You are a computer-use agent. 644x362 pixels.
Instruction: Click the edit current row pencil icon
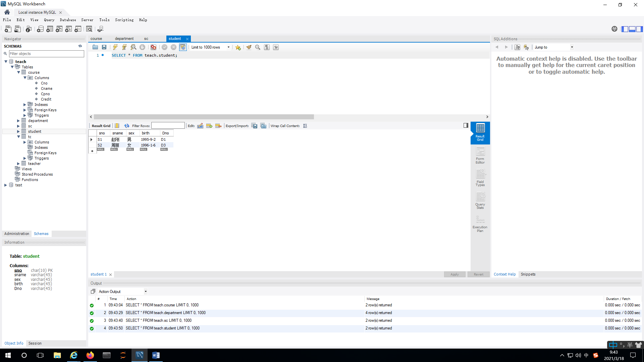[x=200, y=126]
